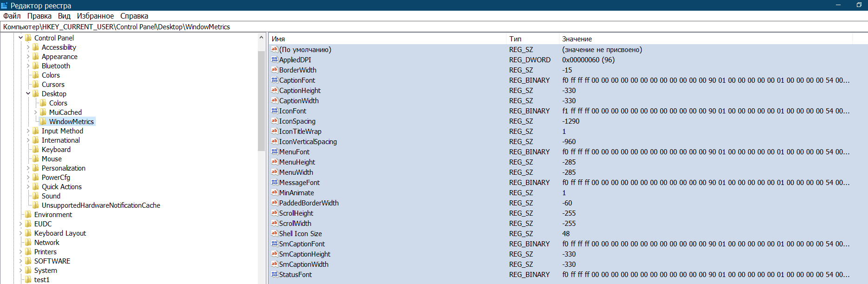Collapse the Control Panel key
Image resolution: width=868 pixels, height=284 pixels.
coord(20,38)
